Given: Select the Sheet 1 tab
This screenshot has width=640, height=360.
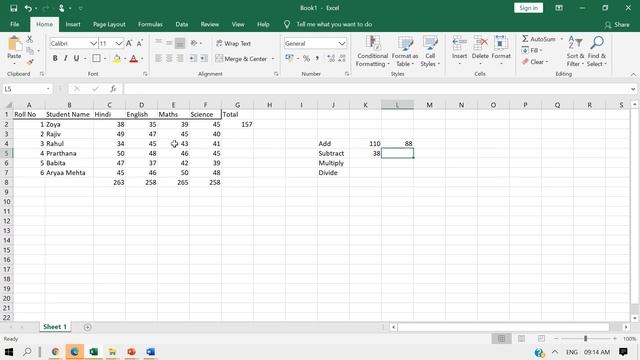Looking at the screenshot, I should point(55,327).
